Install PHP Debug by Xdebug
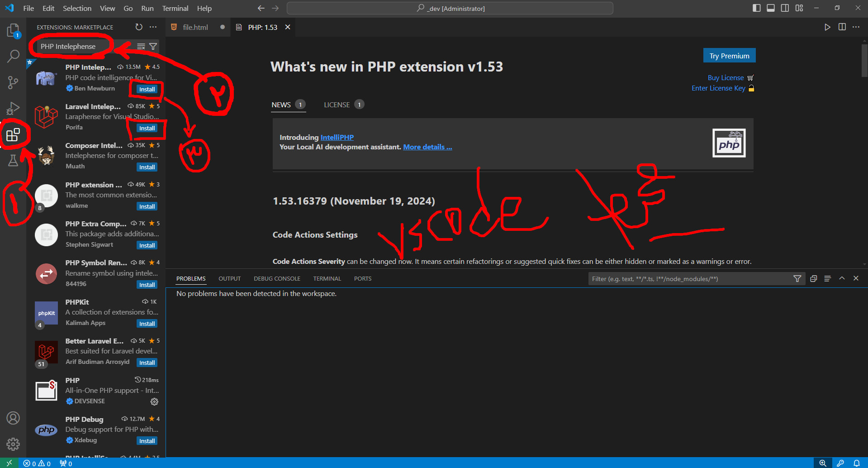The width and height of the screenshot is (868, 468). tap(147, 441)
